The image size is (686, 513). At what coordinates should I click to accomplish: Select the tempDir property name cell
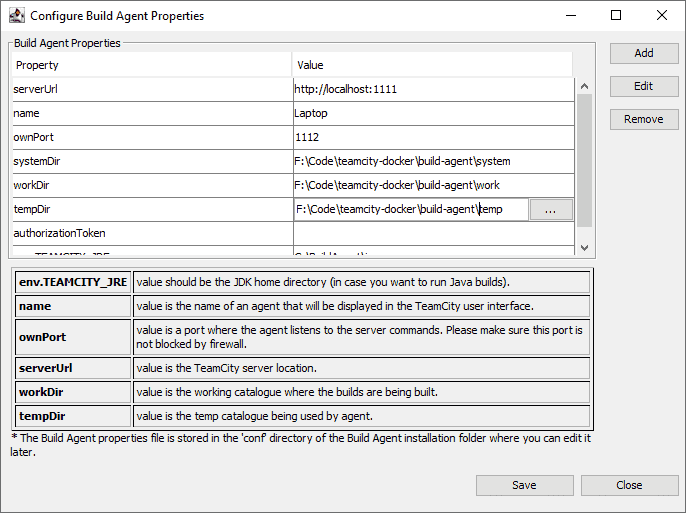(153, 209)
